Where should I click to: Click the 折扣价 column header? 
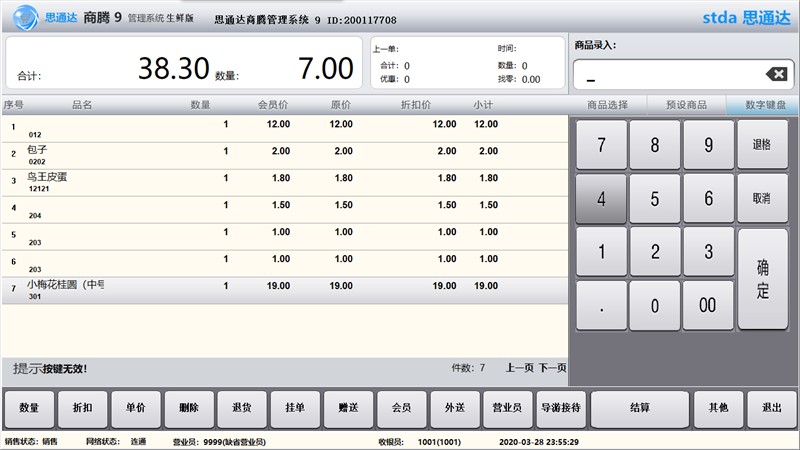(x=416, y=105)
